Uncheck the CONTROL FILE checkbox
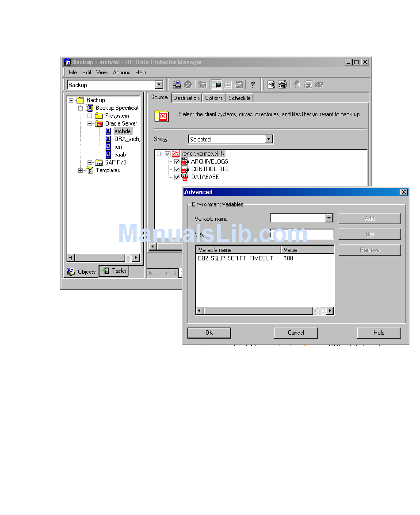 coord(177,169)
